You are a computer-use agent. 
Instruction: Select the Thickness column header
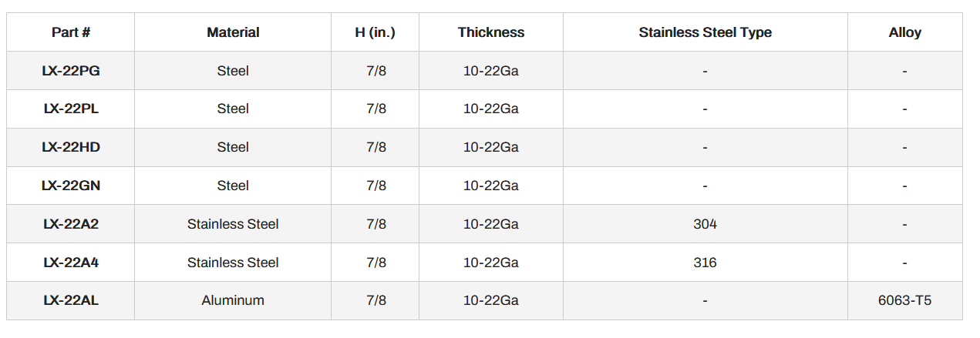[x=490, y=32]
